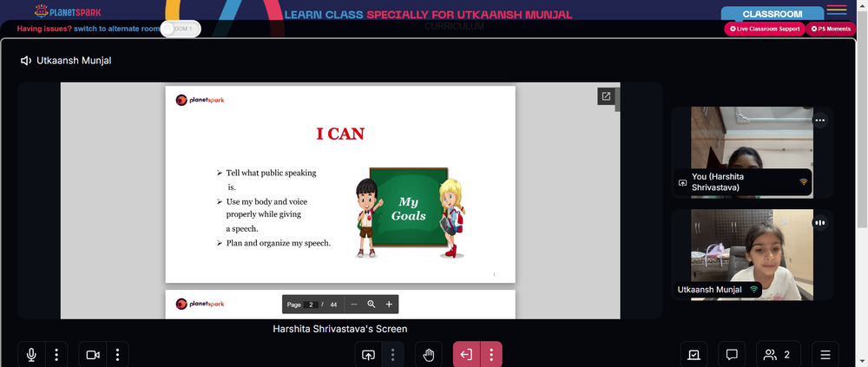Click the PS Moments button

(831, 29)
